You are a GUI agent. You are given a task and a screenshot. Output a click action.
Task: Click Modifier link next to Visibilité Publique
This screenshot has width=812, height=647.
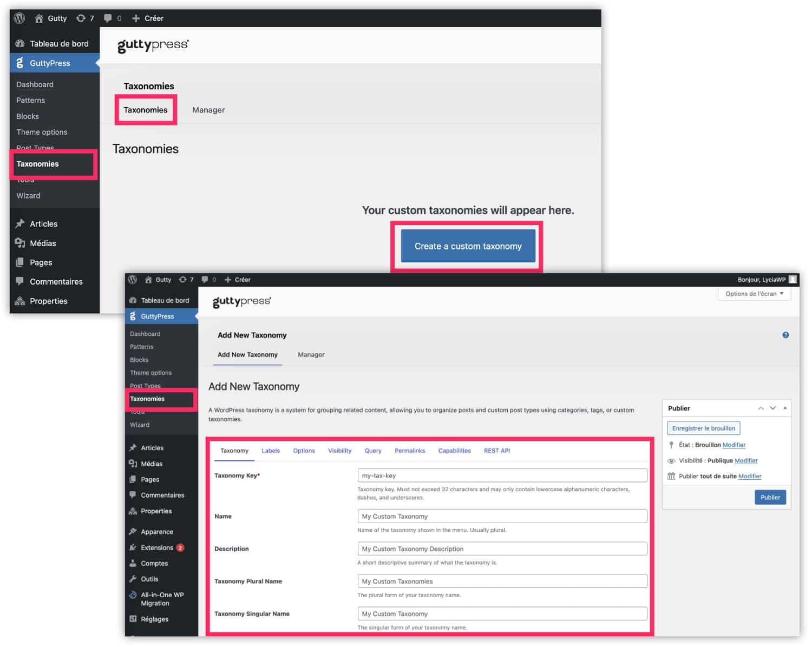(x=746, y=461)
